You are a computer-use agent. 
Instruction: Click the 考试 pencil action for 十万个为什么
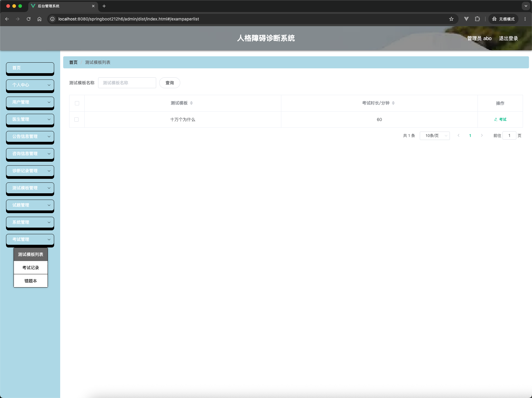pos(500,120)
